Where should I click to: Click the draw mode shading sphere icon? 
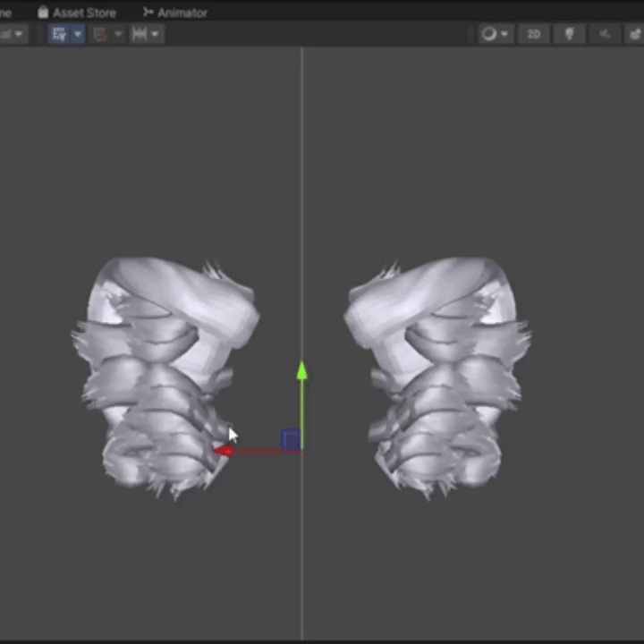[488, 34]
